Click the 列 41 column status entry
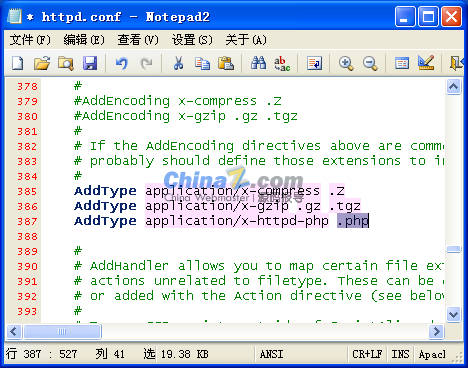This screenshot has height=368, width=468. point(110,354)
